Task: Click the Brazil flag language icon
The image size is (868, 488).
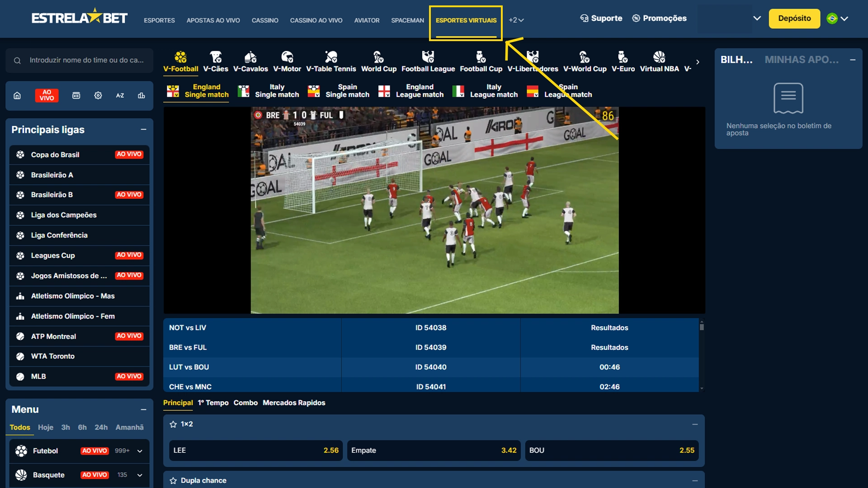Action: click(x=832, y=19)
